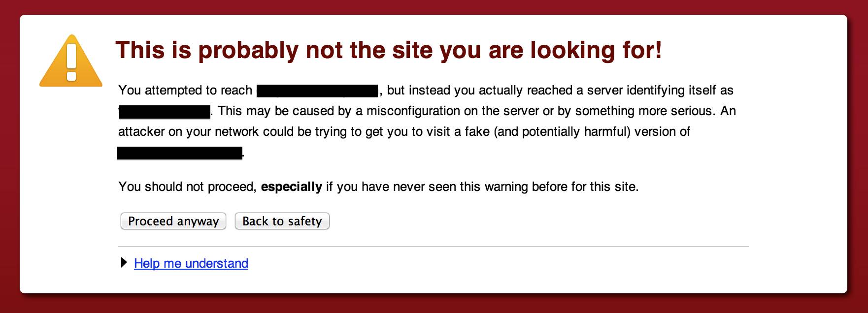Screen dimensions: 868x313
Task: Click the page heading text
Action: click(x=389, y=49)
